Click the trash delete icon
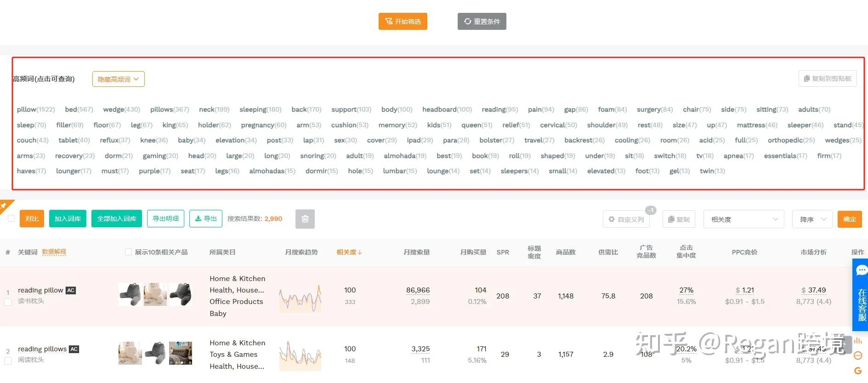This screenshot has height=383, width=868. coord(305,219)
